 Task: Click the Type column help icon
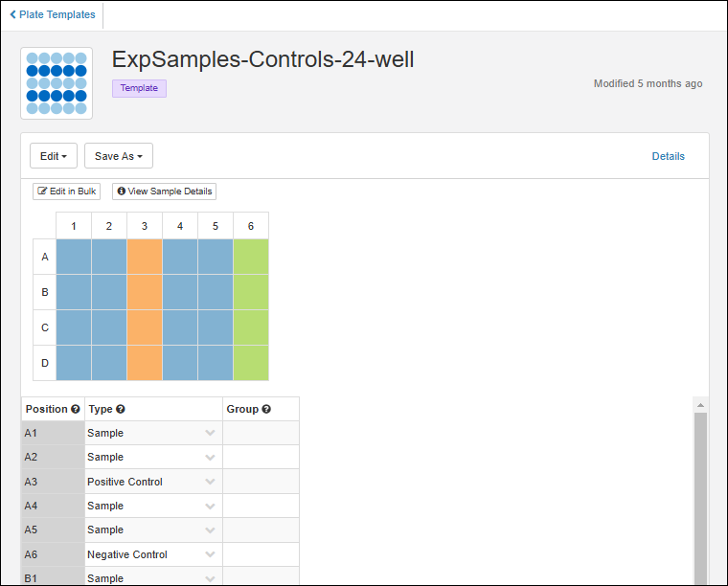[121, 410]
